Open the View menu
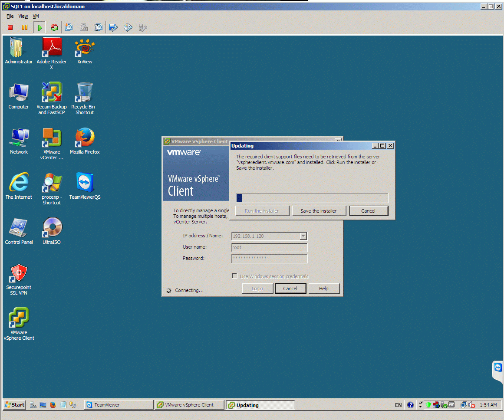The width and height of the screenshot is (504, 420). (23, 16)
